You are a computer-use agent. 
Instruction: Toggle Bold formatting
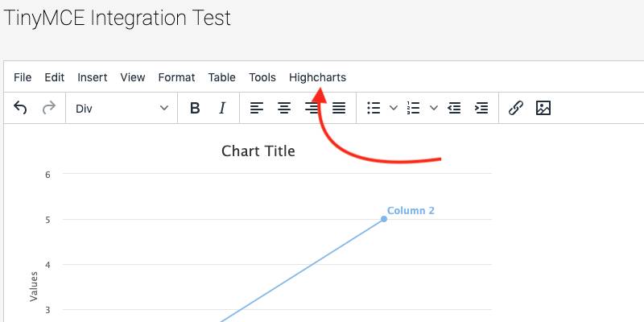tap(194, 108)
